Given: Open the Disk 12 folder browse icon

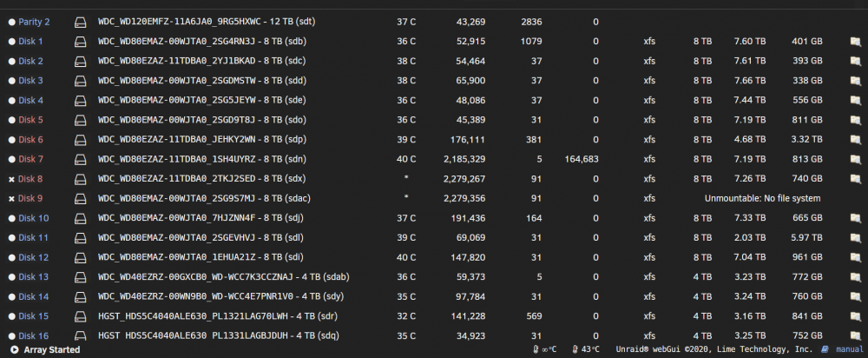Looking at the screenshot, I should 856,258.
